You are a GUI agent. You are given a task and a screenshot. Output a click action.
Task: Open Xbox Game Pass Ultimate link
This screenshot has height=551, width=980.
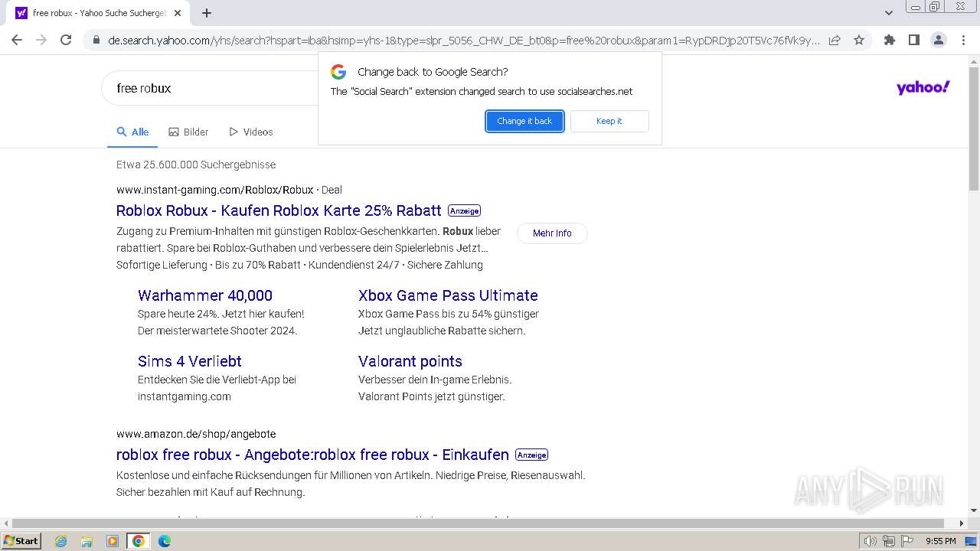click(x=448, y=295)
